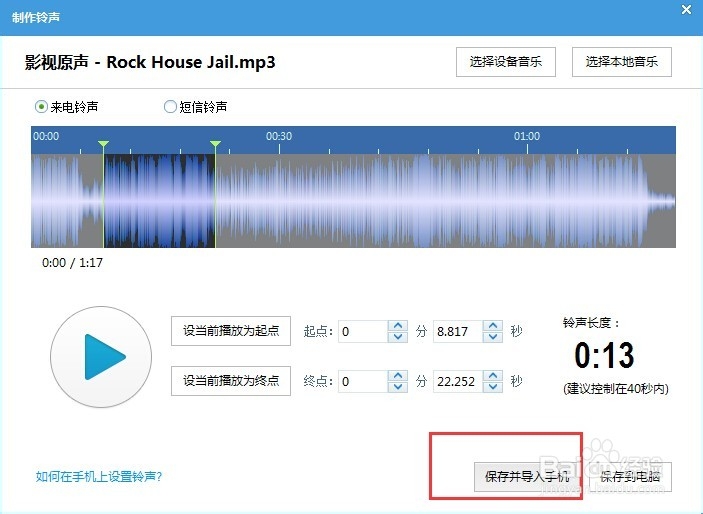Decrease the start point minutes value
The width and height of the screenshot is (703, 514).
pyautogui.click(x=398, y=337)
